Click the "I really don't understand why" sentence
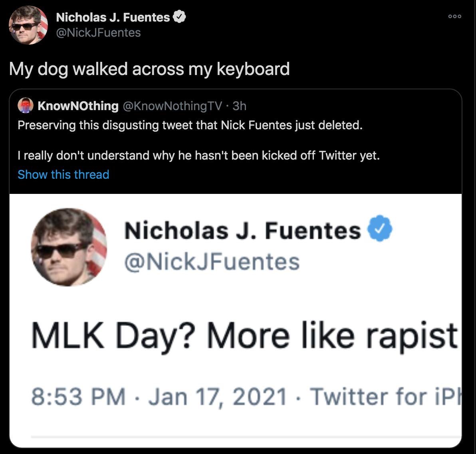This screenshot has width=476, height=454. pyautogui.click(x=198, y=155)
